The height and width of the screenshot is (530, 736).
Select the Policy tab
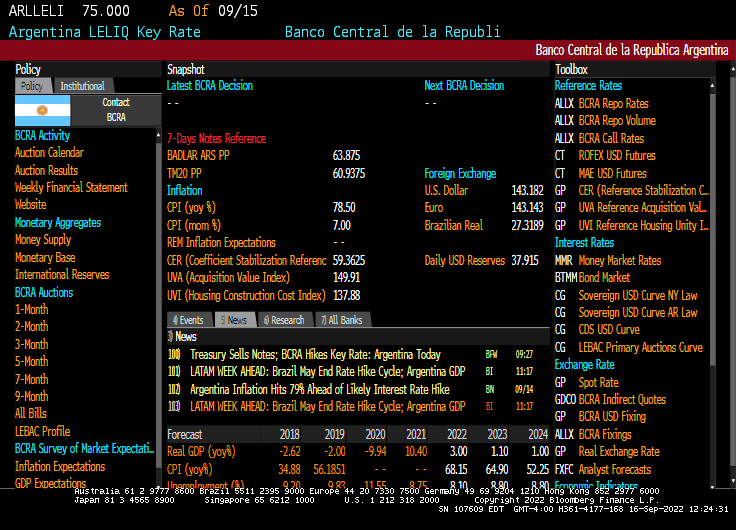[31, 86]
